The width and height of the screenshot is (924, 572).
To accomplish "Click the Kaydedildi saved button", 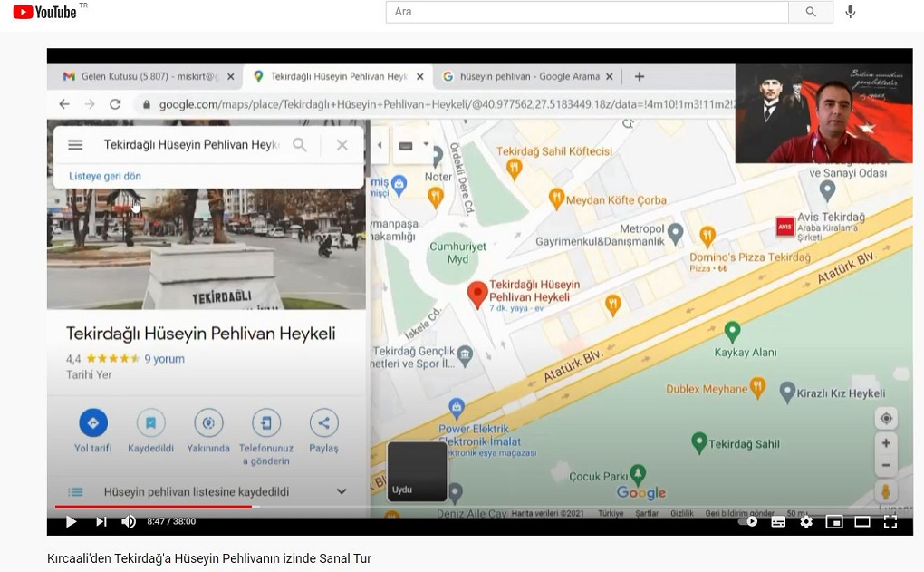I will point(151,431).
